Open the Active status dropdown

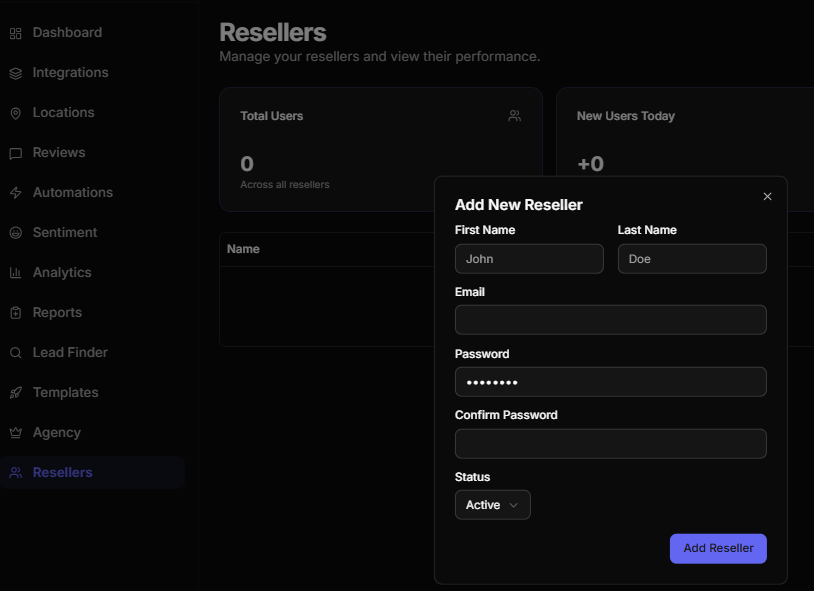click(x=492, y=505)
